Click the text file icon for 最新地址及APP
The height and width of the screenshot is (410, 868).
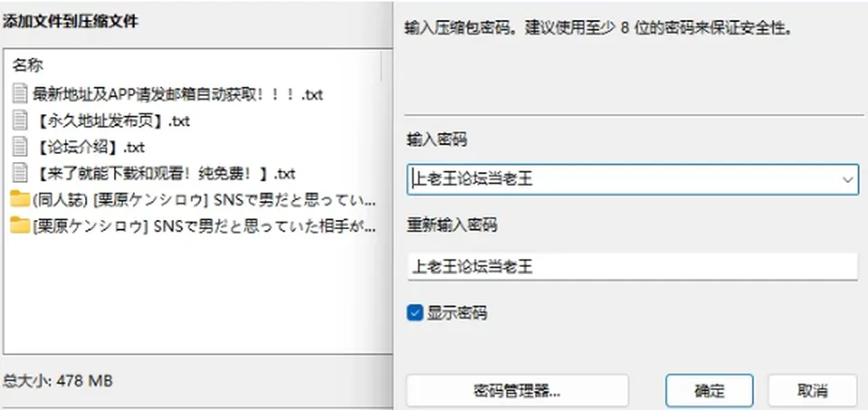tap(20, 94)
